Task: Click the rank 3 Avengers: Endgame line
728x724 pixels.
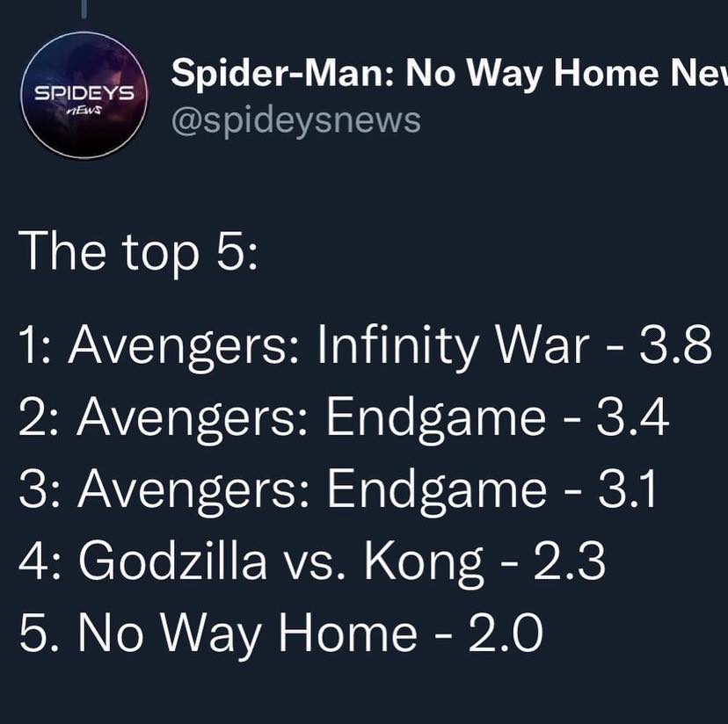Action: pos(338,489)
